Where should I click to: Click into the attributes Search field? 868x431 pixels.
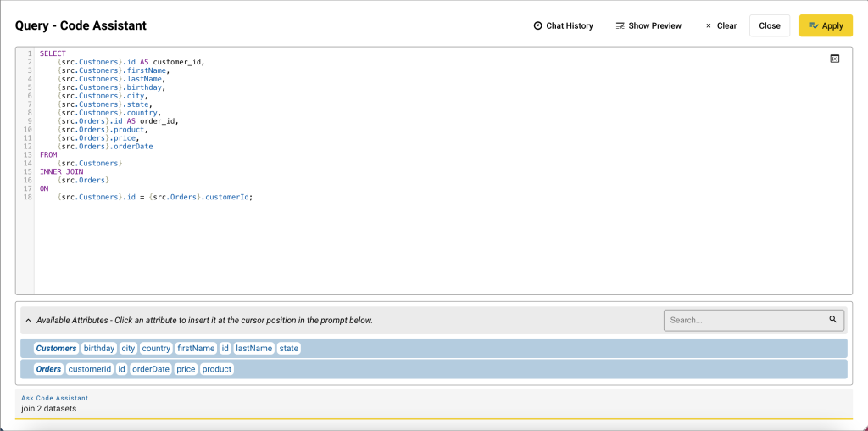[x=746, y=320]
